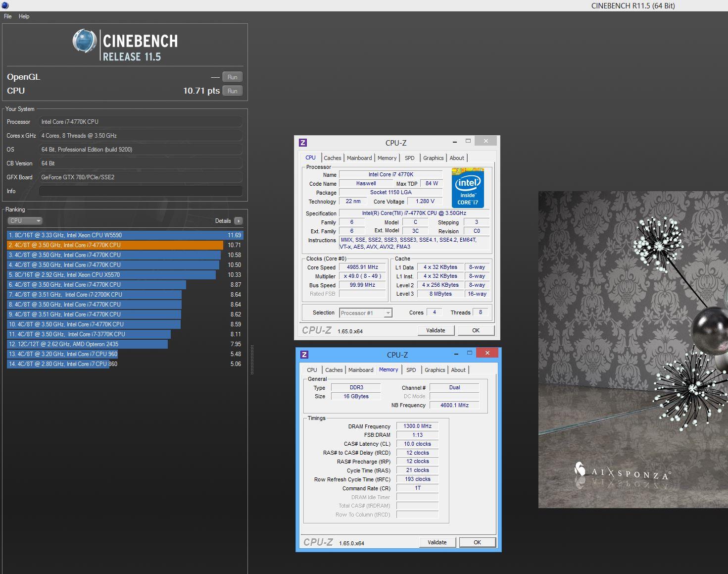The image size is (728, 574).
Task: Select highlighted ranking row scoring 10.71
Action: pos(125,245)
